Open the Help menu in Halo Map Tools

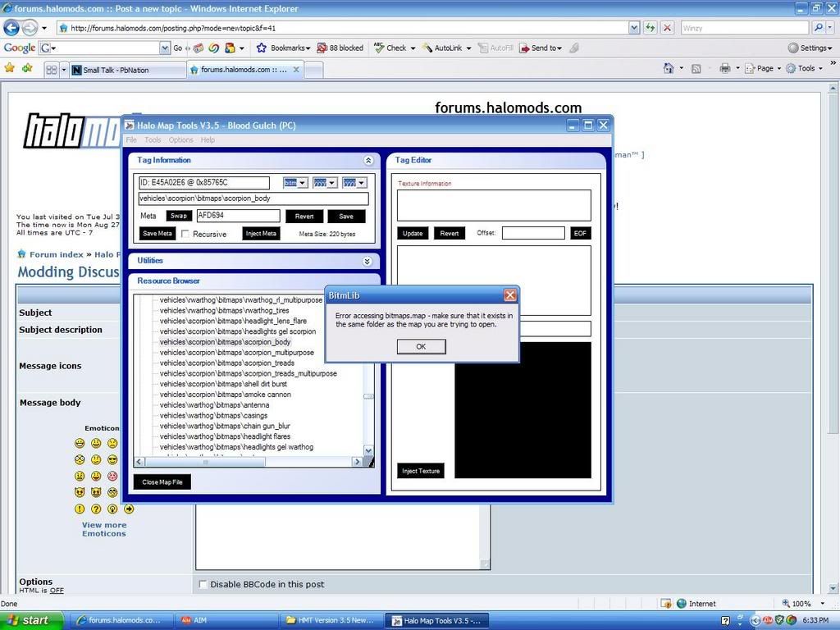click(208, 139)
